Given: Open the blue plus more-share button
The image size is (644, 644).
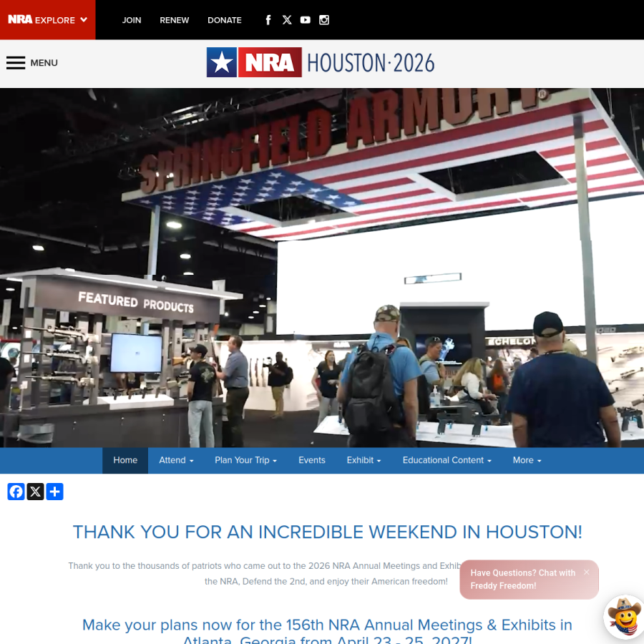Looking at the screenshot, I should 54,492.
